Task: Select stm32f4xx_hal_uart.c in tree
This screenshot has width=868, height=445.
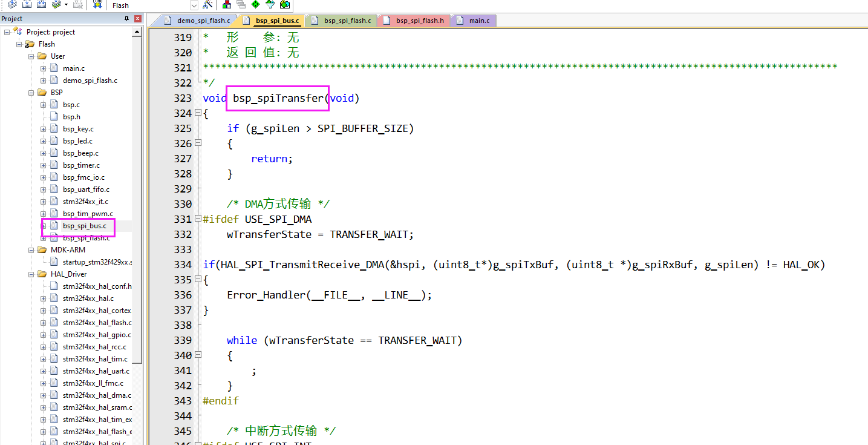Action: (x=96, y=371)
